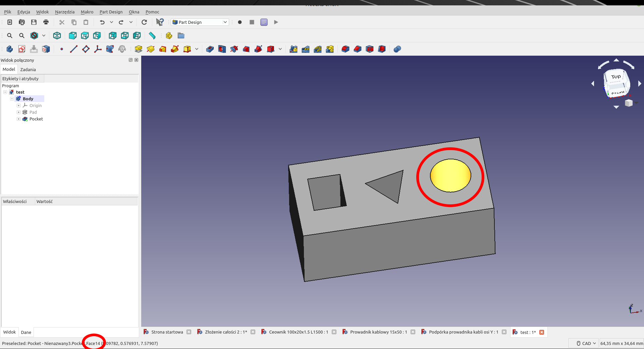Switch to isometric view
The height and width of the screenshot is (349, 644).
click(x=57, y=36)
